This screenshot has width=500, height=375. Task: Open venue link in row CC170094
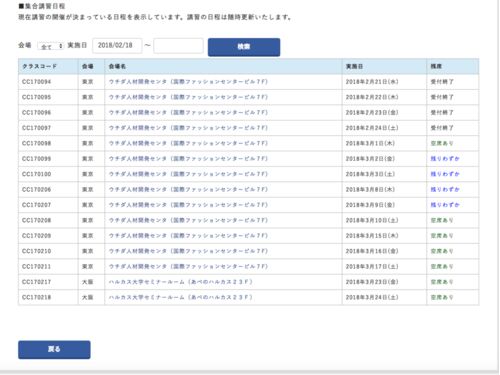(188, 82)
